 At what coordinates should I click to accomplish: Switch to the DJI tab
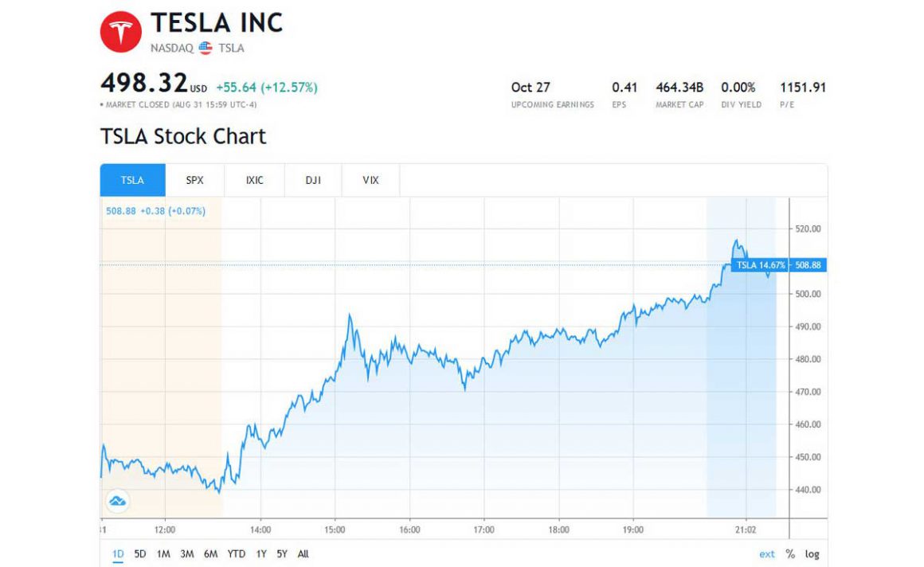pyautogui.click(x=312, y=180)
